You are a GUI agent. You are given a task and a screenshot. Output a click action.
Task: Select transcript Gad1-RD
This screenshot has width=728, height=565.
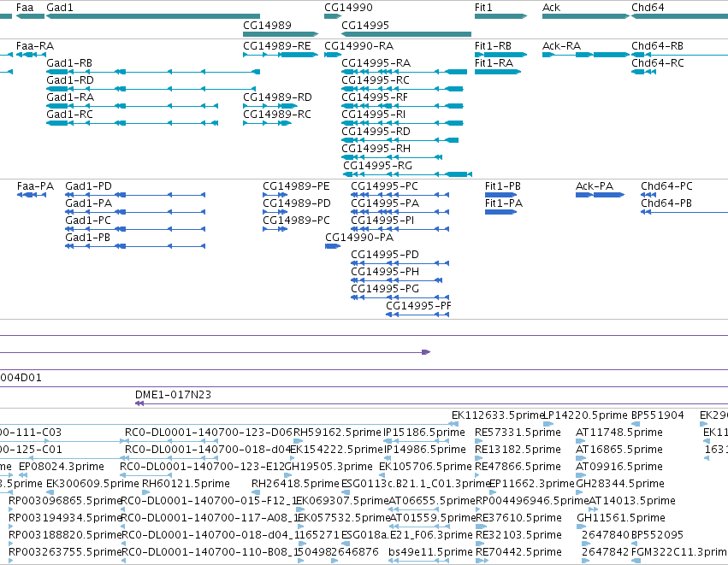click(151, 89)
